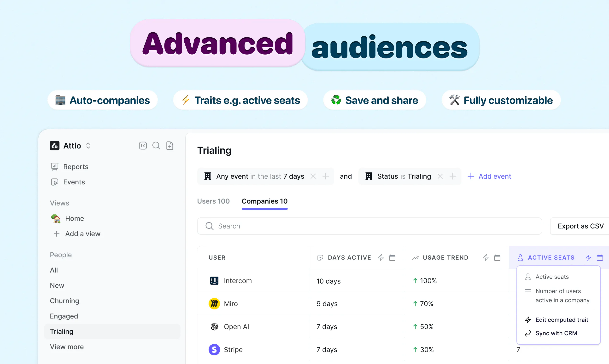The height and width of the screenshot is (364, 609).
Task: Select the Trialing segment in sidebar
Action: click(112, 331)
